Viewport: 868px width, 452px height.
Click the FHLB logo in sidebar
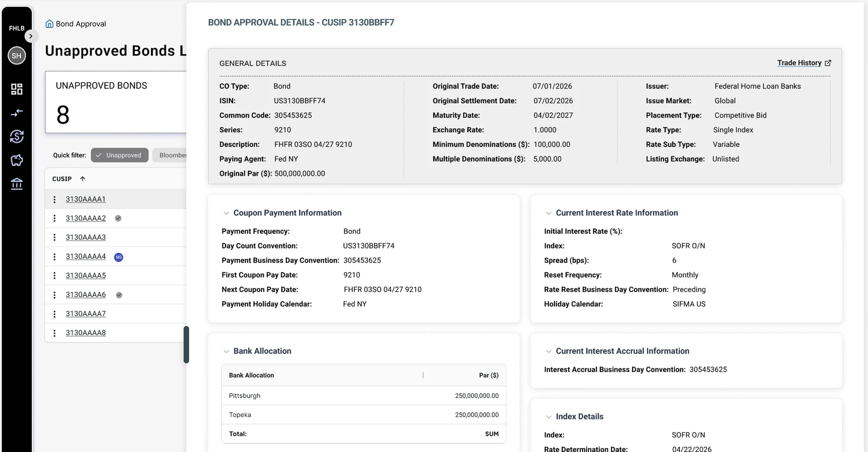pos(17,28)
